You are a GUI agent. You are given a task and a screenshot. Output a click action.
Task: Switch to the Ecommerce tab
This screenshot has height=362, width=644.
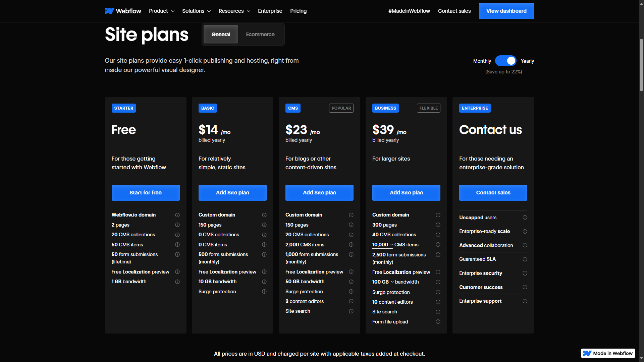pos(260,35)
